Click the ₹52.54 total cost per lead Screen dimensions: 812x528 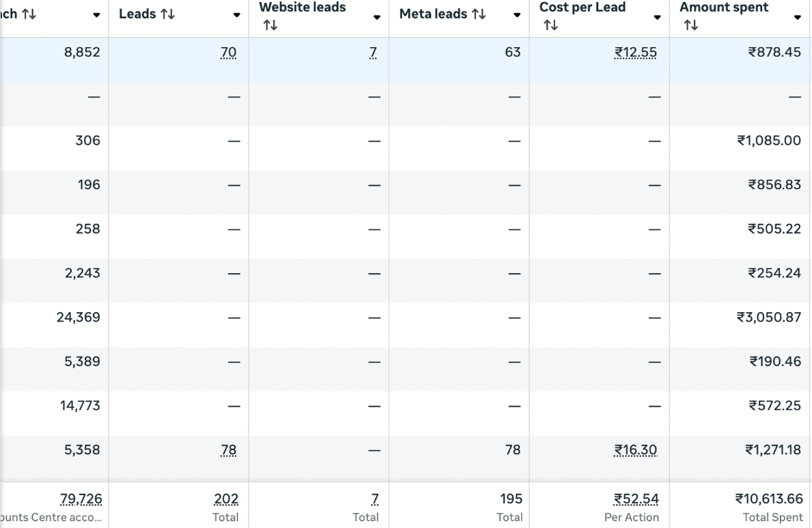click(636, 499)
